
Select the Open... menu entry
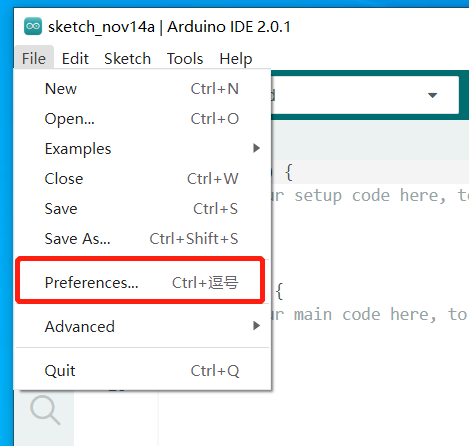(142, 119)
